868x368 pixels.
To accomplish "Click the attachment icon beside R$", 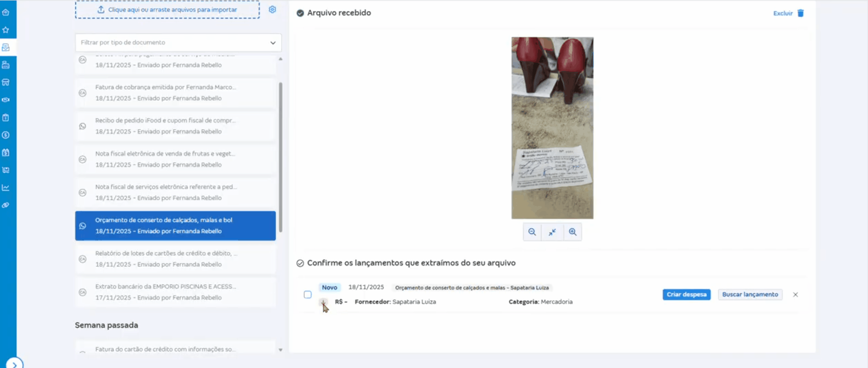I will (323, 302).
